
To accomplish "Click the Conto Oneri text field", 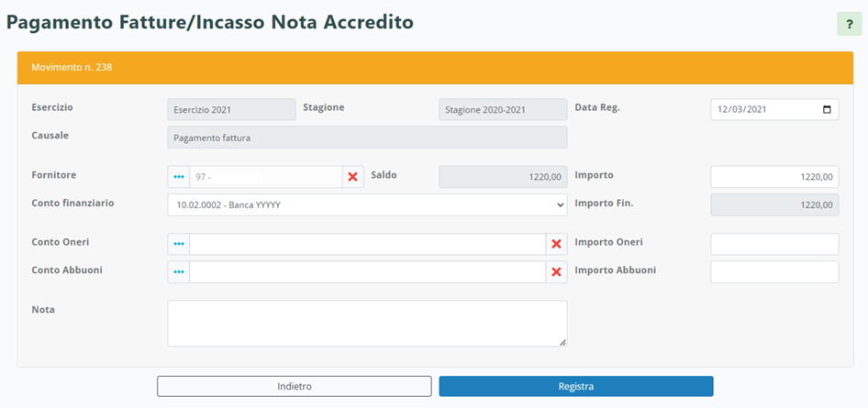I will (x=367, y=244).
